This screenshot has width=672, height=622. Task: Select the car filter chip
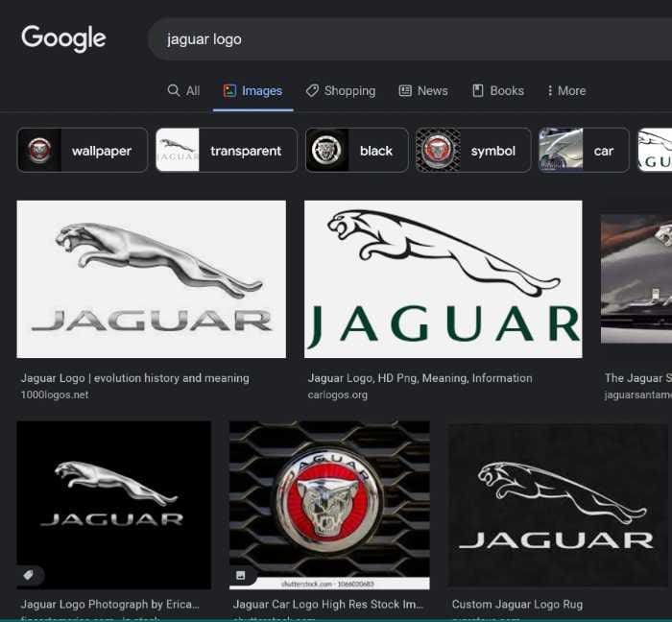point(584,151)
